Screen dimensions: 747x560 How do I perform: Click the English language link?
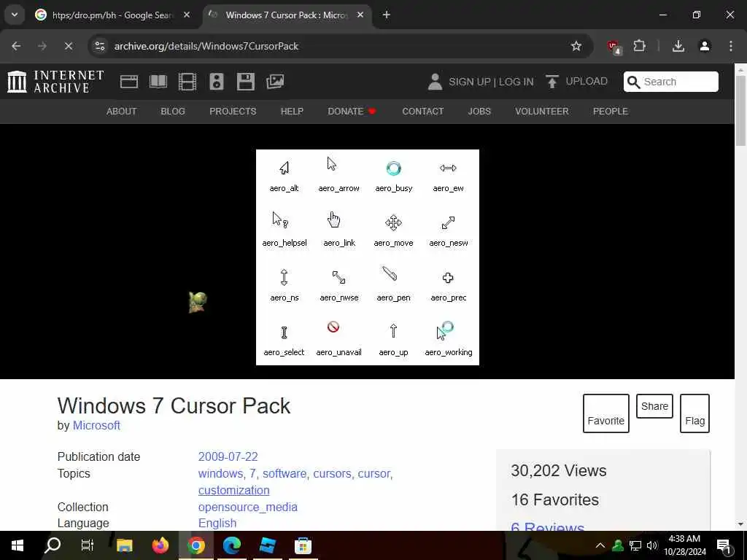pos(217,523)
